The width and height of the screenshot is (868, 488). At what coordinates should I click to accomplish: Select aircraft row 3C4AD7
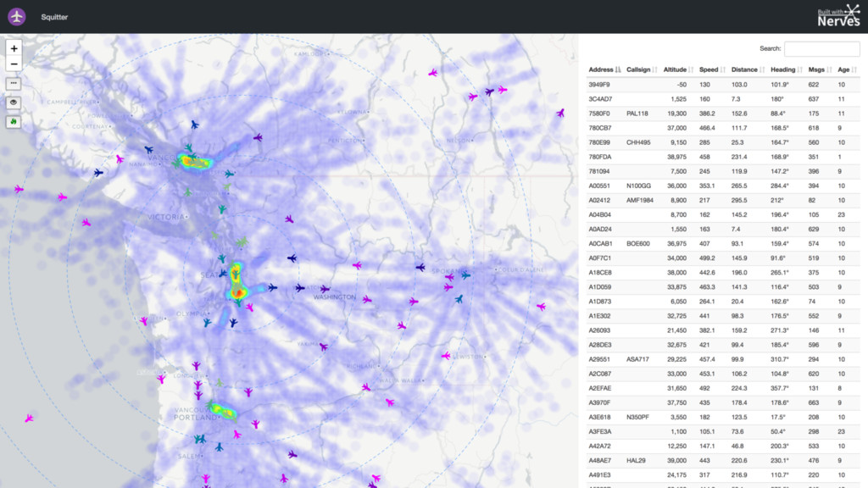[723, 99]
